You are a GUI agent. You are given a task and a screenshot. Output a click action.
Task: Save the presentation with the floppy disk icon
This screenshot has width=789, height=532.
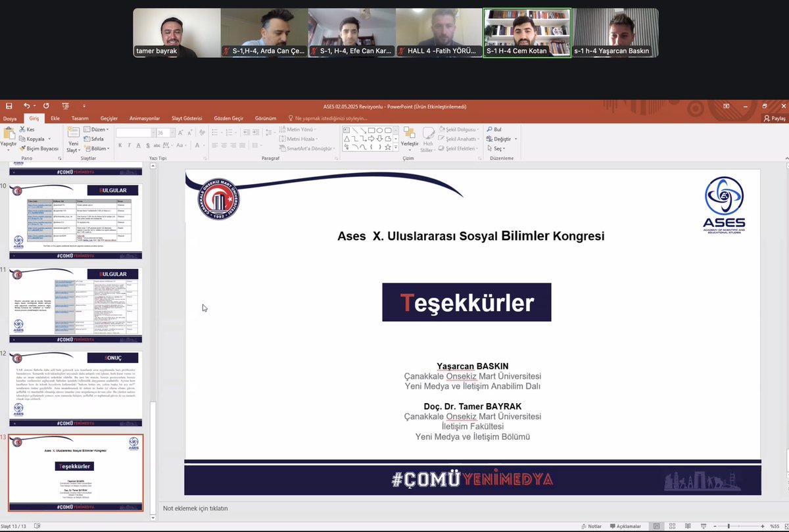(9, 106)
